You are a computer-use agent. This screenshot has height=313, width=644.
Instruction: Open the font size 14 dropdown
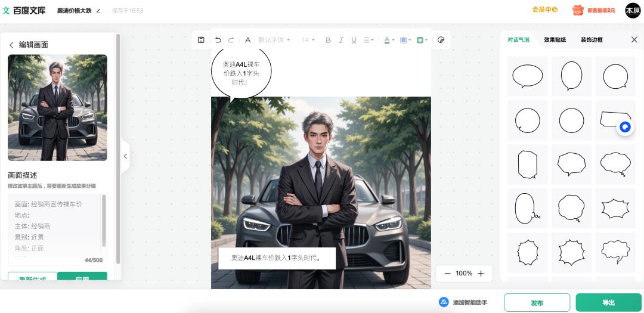pyautogui.click(x=308, y=40)
